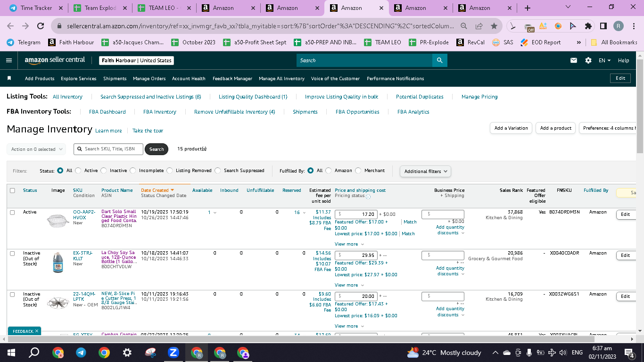644x362 pixels.
Task: Bookmark this page with the star icon
Action: [x=494, y=26]
